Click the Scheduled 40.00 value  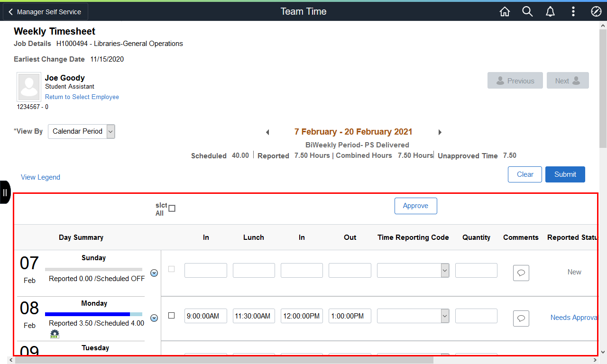click(240, 155)
